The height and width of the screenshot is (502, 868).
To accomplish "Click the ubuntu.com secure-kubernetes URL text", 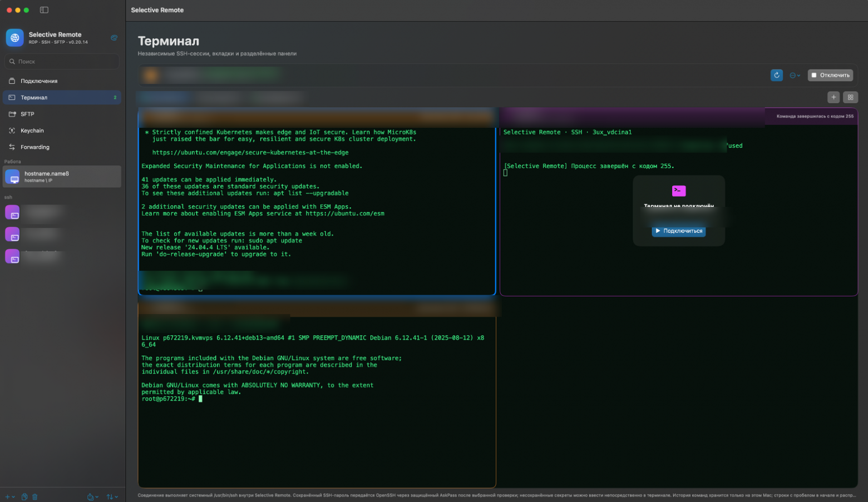I will tap(250, 152).
